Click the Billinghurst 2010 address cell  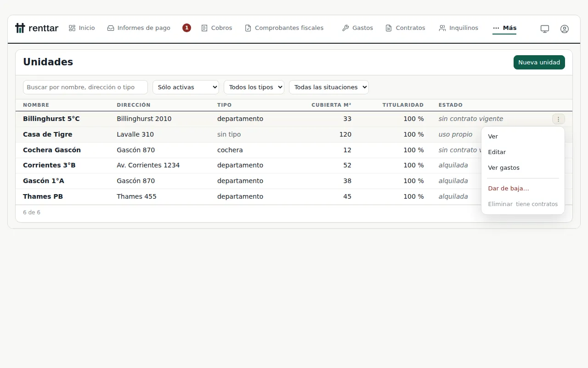click(144, 119)
